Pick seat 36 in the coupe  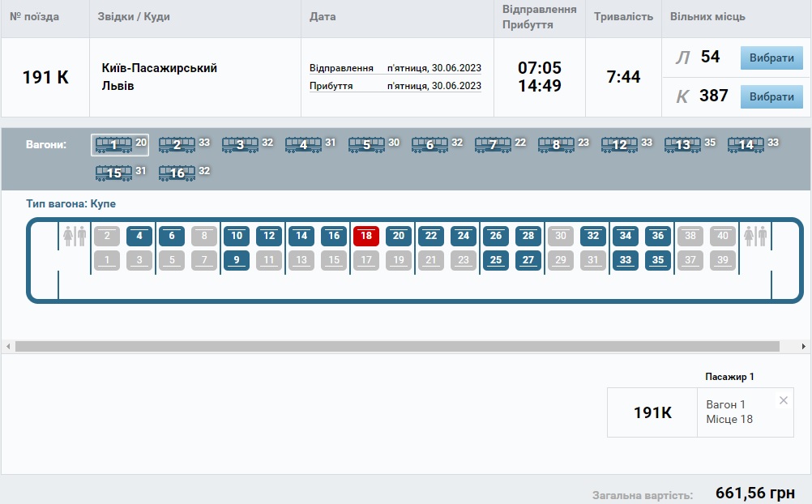[658, 236]
